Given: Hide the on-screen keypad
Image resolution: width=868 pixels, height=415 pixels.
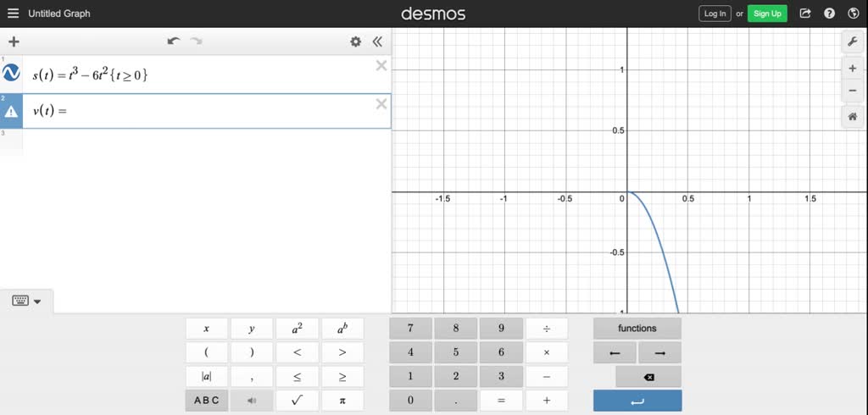Looking at the screenshot, I should point(25,301).
